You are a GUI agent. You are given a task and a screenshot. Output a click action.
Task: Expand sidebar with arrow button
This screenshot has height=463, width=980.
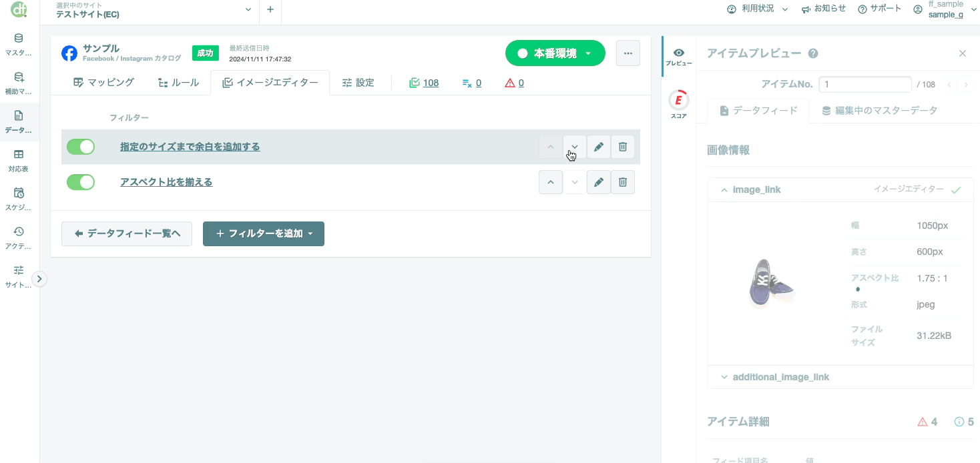tap(39, 279)
